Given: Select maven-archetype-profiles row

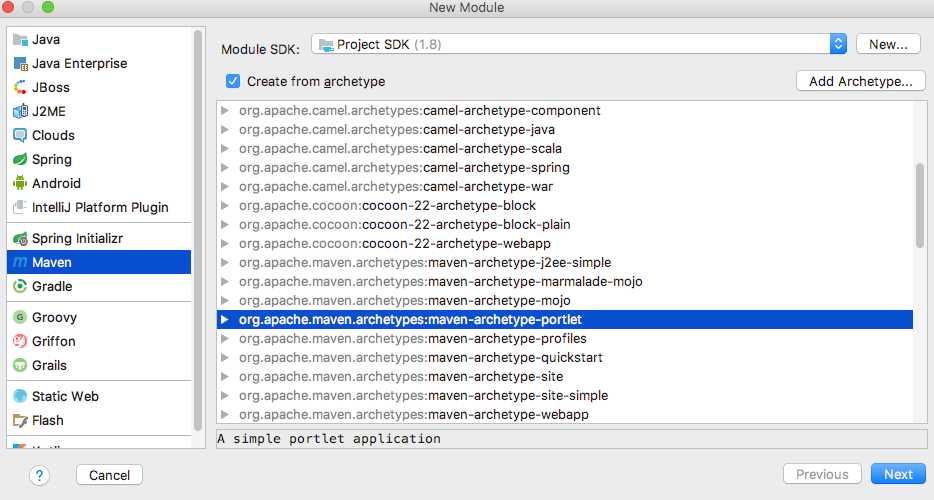Looking at the screenshot, I should click(x=565, y=338).
